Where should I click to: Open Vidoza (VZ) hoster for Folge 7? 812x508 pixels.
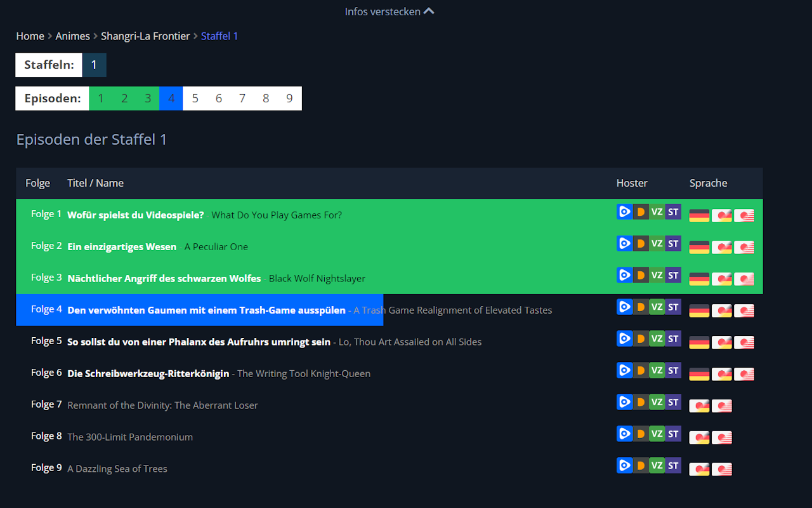pos(657,402)
